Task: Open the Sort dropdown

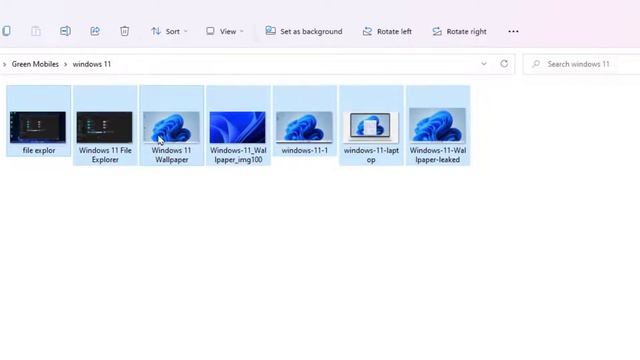Action: [x=169, y=31]
